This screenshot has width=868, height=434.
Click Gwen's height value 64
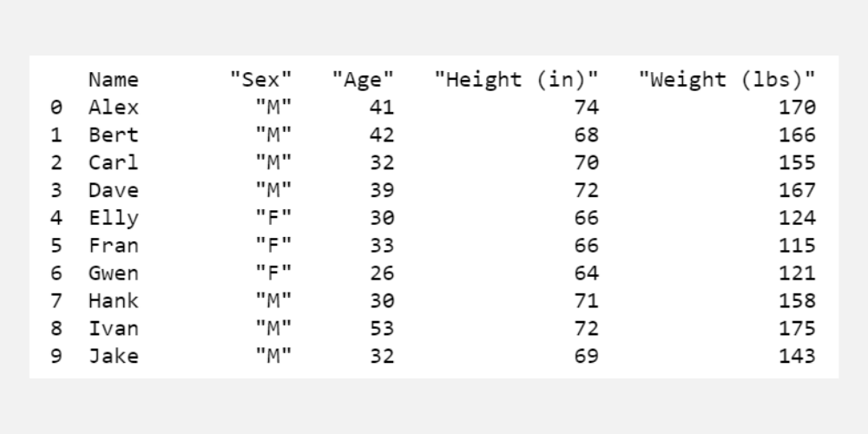586,273
